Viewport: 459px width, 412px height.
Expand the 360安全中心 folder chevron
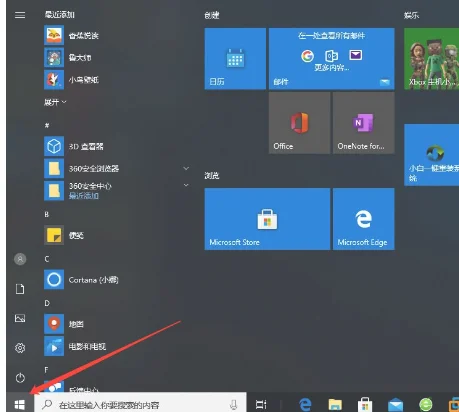pos(186,185)
